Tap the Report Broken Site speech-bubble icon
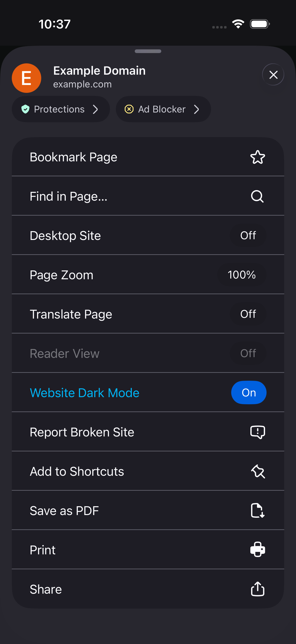The width and height of the screenshot is (296, 644). [257, 432]
